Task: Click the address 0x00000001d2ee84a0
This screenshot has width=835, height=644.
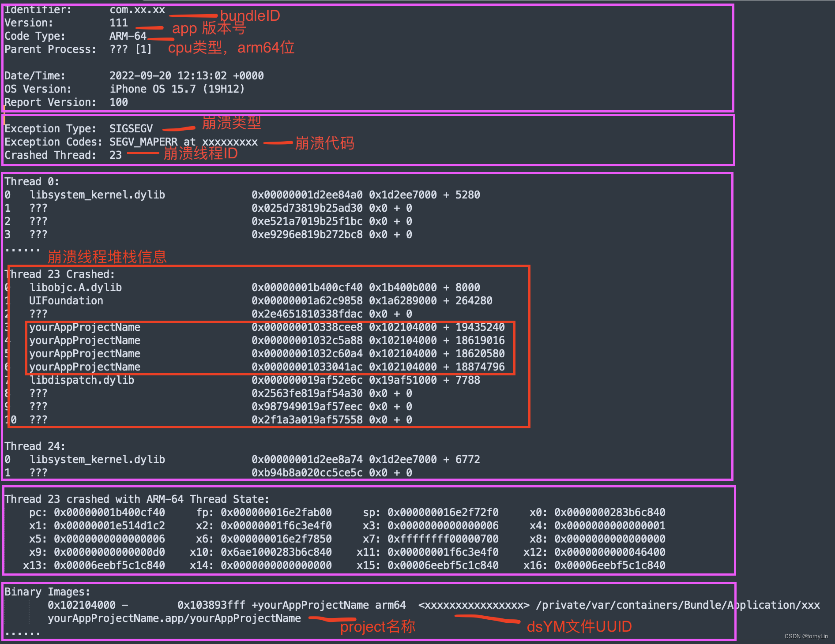Action: click(307, 195)
